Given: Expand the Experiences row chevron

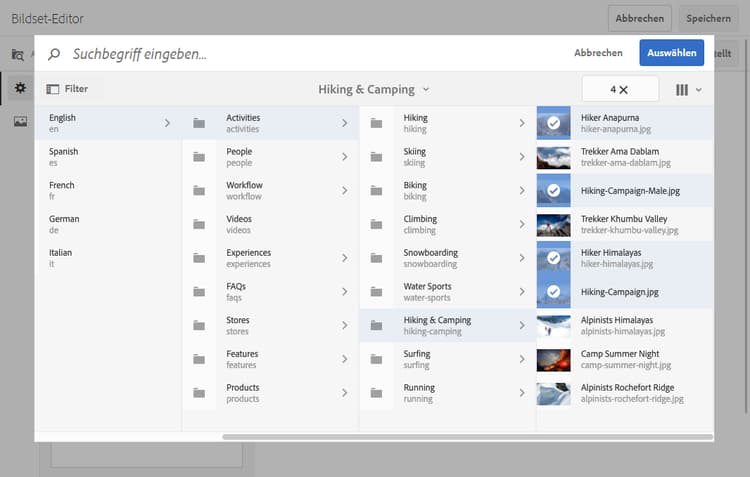Looking at the screenshot, I should (344, 258).
